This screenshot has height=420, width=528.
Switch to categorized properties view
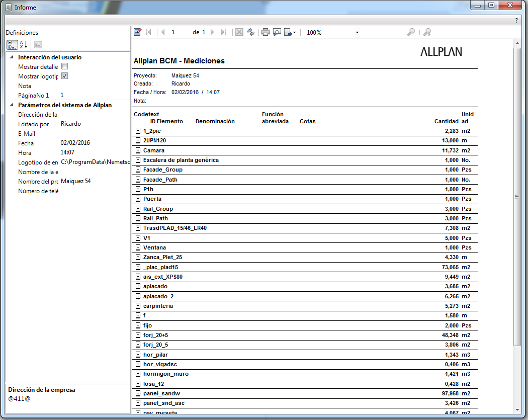coord(12,44)
